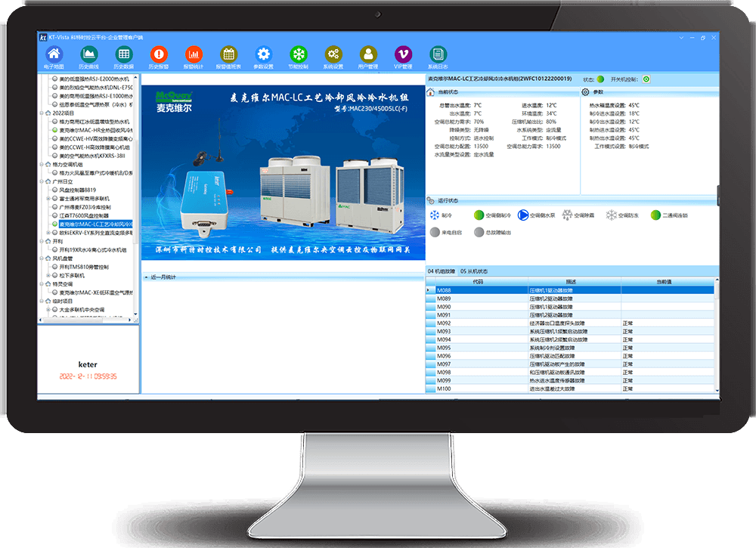Select the M092 fault code cell
Viewport: 756px width, 548px height.
[x=482, y=323]
